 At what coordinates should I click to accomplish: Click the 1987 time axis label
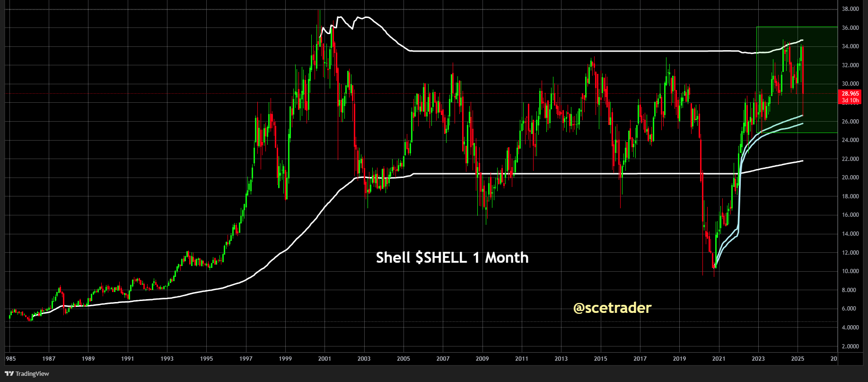[x=49, y=359]
